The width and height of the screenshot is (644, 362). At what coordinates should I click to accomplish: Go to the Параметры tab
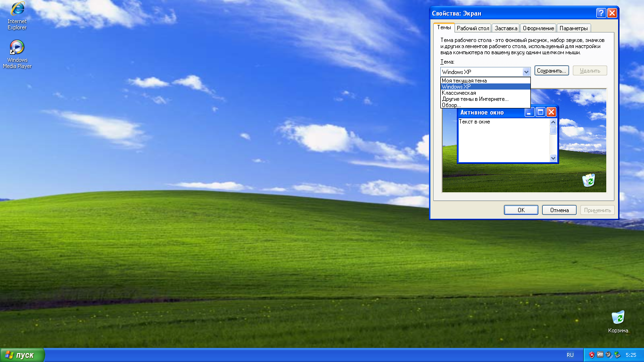click(x=574, y=28)
